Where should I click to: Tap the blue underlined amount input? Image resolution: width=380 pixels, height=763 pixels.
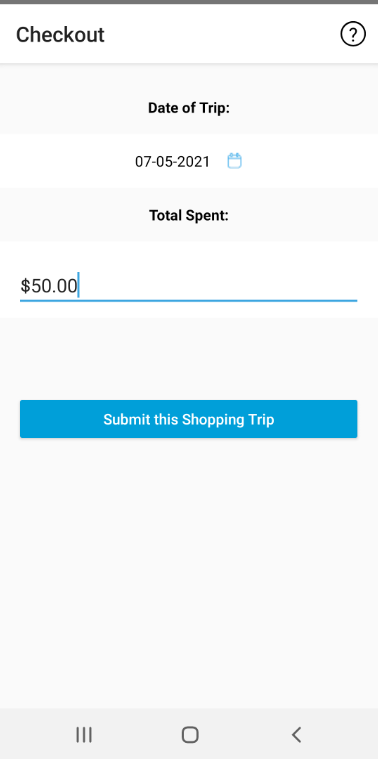pyautogui.click(x=189, y=286)
